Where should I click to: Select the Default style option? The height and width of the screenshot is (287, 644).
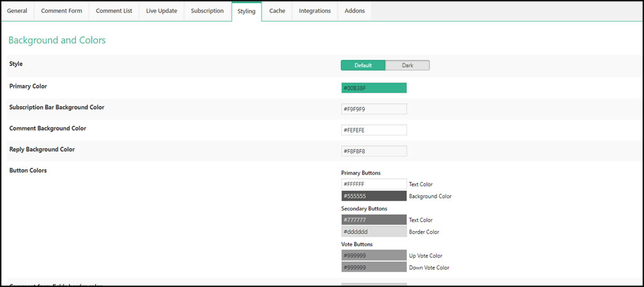[363, 65]
